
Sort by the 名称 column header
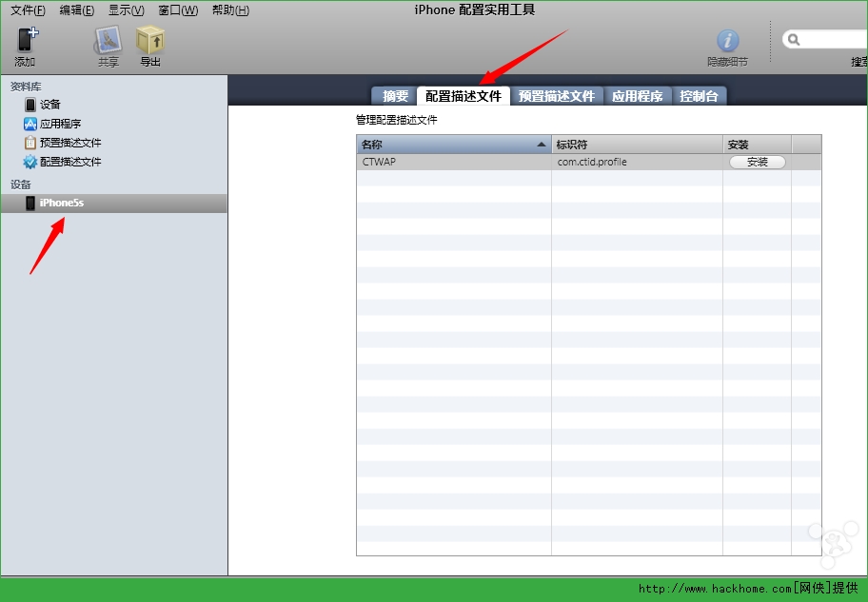[454, 145]
